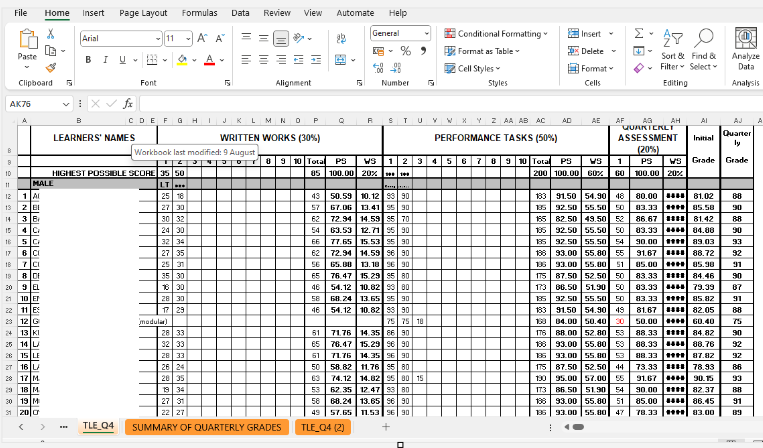Open Number format dialog launcher
This screenshot has width=763, height=448.
431,83
